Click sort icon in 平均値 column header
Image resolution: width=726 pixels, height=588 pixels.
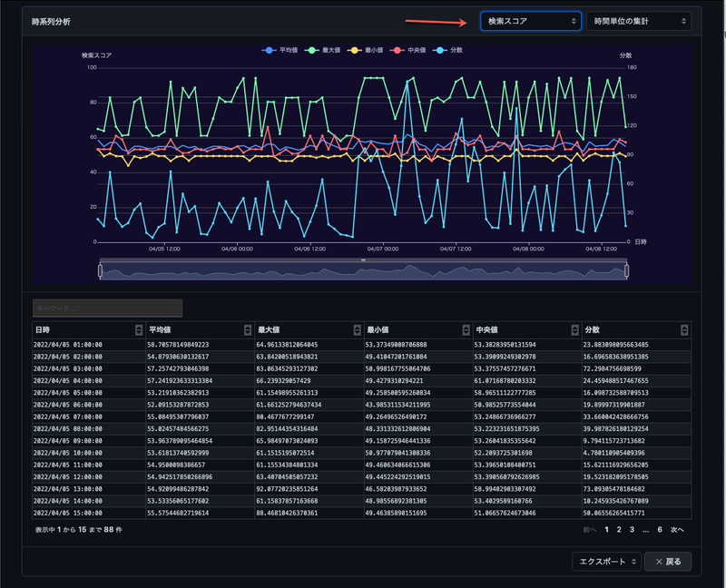tap(248, 330)
